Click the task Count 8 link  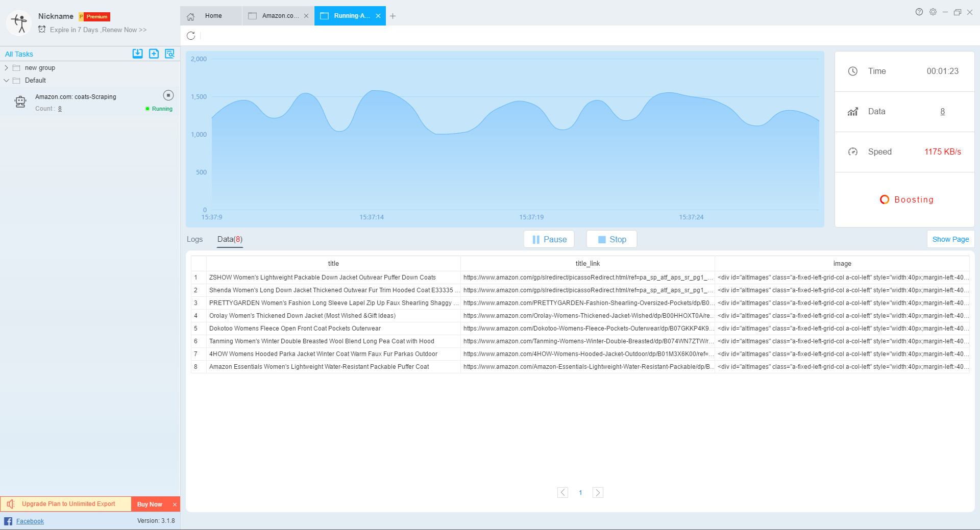pos(60,109)
